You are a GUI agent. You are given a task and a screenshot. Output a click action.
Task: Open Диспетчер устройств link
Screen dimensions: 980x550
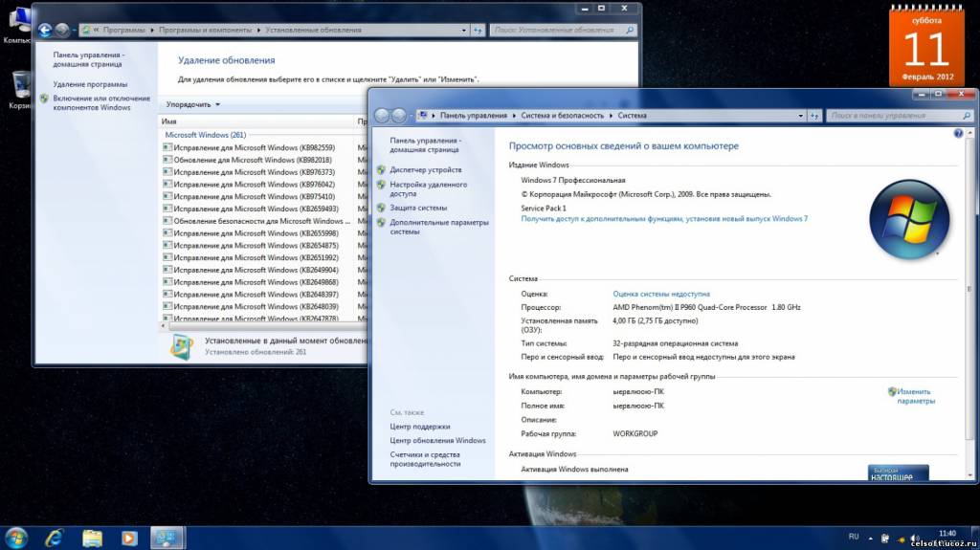pyautogui.click(x=426, y=170)
